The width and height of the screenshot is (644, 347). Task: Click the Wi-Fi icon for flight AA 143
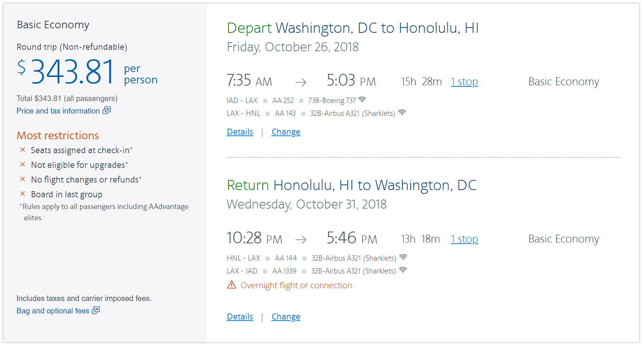pos(402,112)
